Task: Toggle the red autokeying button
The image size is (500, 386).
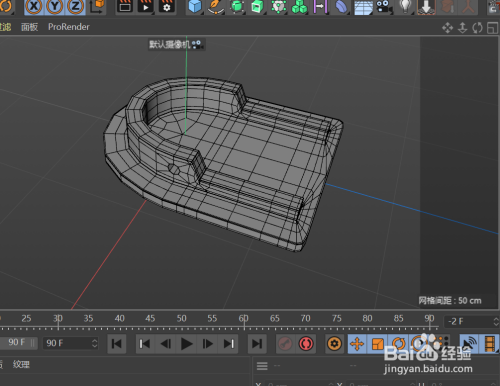Action: [306, 344]
